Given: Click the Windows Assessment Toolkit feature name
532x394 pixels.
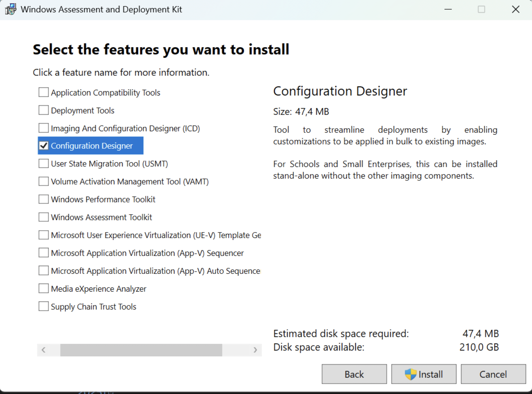Looking at the screenshot, I should [x=101, y=217].
